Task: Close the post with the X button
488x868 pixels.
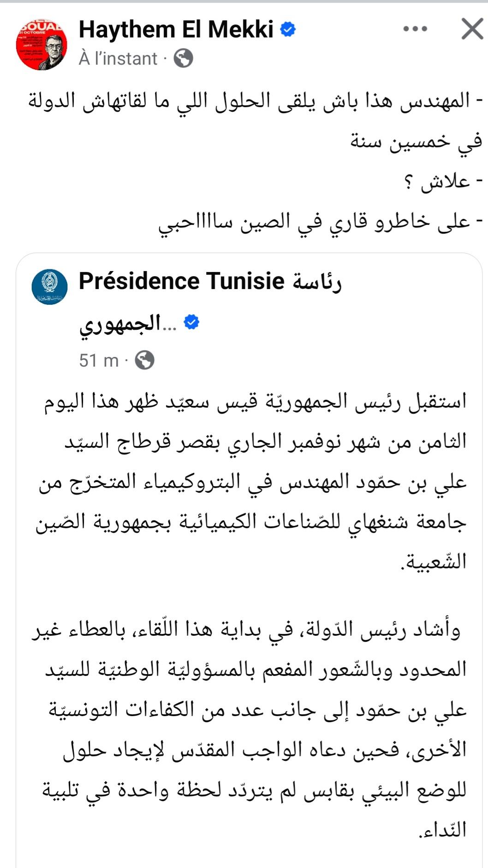Action: (472, 29)
